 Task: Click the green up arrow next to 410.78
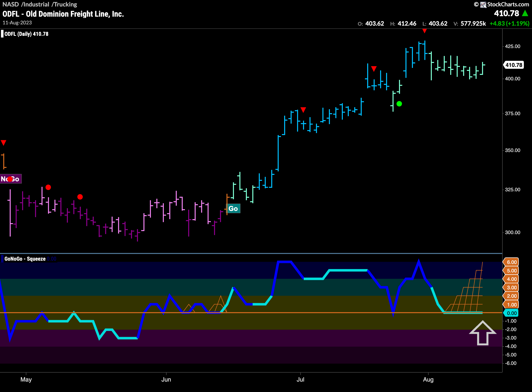click(x=525, y=13)
